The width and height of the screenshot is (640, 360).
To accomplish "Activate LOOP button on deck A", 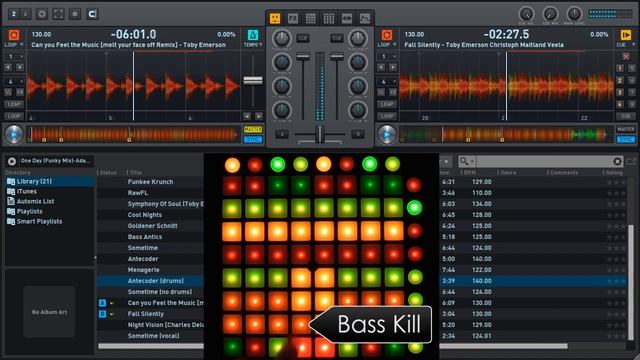I will pyautogui.click(x=14, y=116).
